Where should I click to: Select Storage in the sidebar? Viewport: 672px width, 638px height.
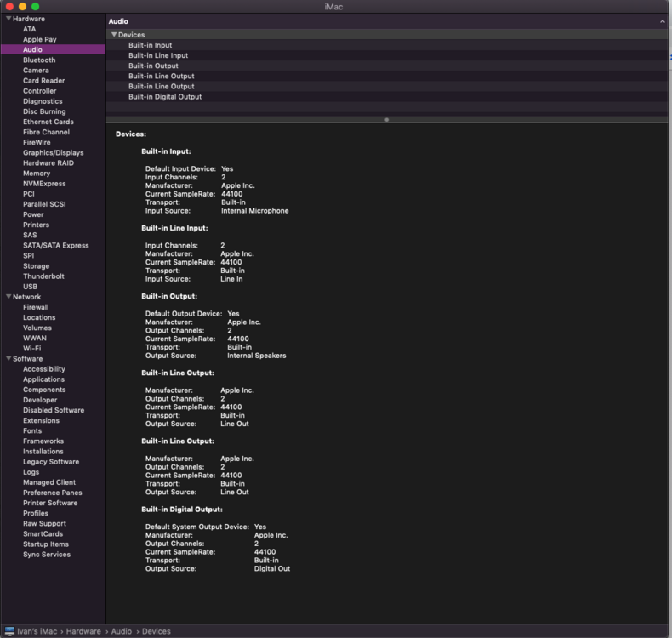(x=36, y=266)
